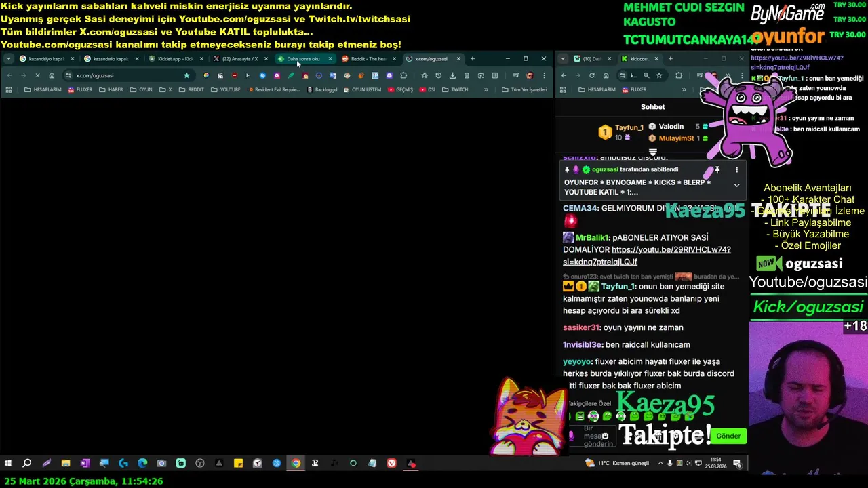Open Microsoft Edge from taskbar

tap(142, 463)
